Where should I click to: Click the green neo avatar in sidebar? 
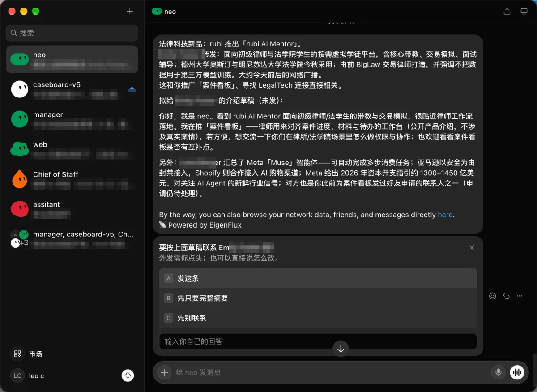(x=19, y=59)
